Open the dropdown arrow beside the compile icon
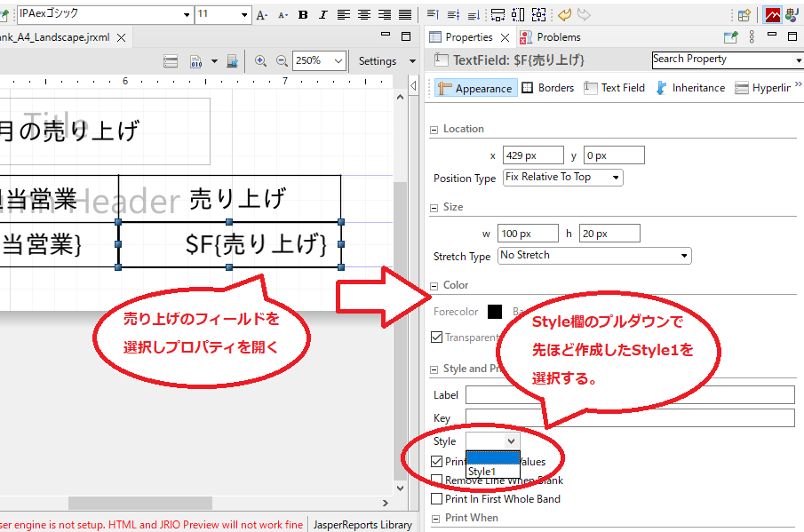Viewport: 804px width, 532px height. [x=214, y=61]
